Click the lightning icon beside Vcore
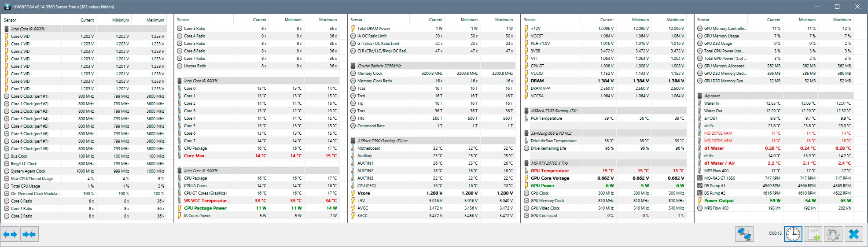This screenshot has height=247, width=868. [x=353, y=193]
